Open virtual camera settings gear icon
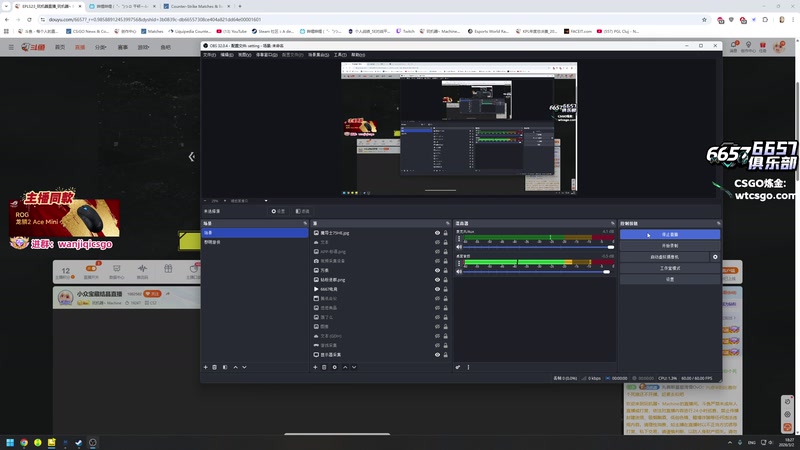Screen dimensions: 800x450 (715, 257)
